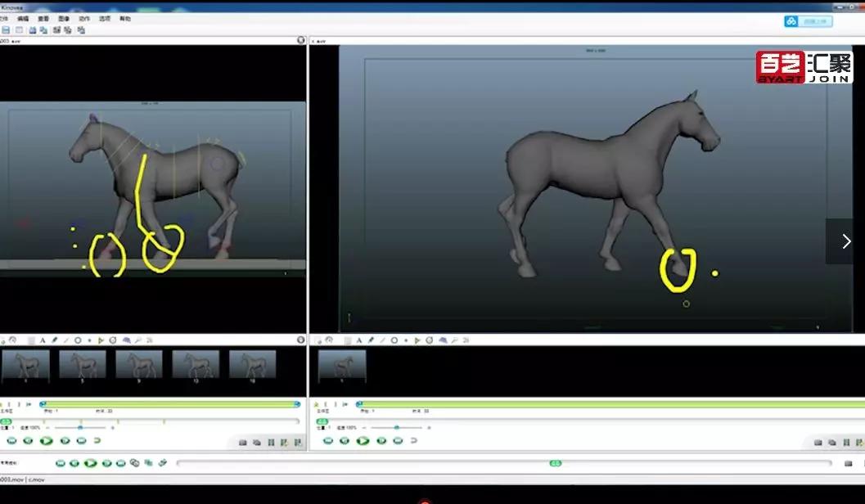Open the 选项 (Options) menu
Screen dimensions: 865x504
104,19
